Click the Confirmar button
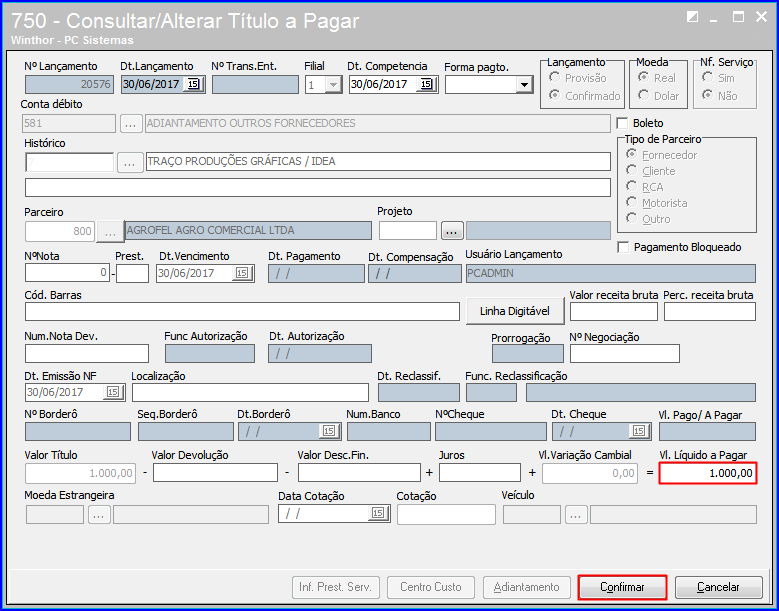The width and height of the screenshot is (779, 611). (622, 587)
